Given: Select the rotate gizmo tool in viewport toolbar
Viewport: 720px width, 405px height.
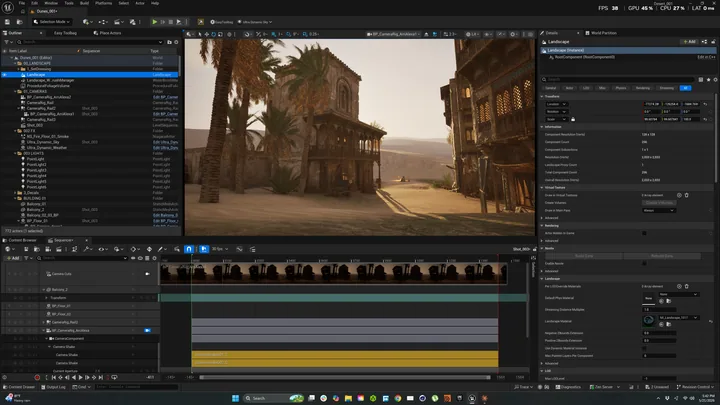Looking at the screenshot, I should (213, 34).
